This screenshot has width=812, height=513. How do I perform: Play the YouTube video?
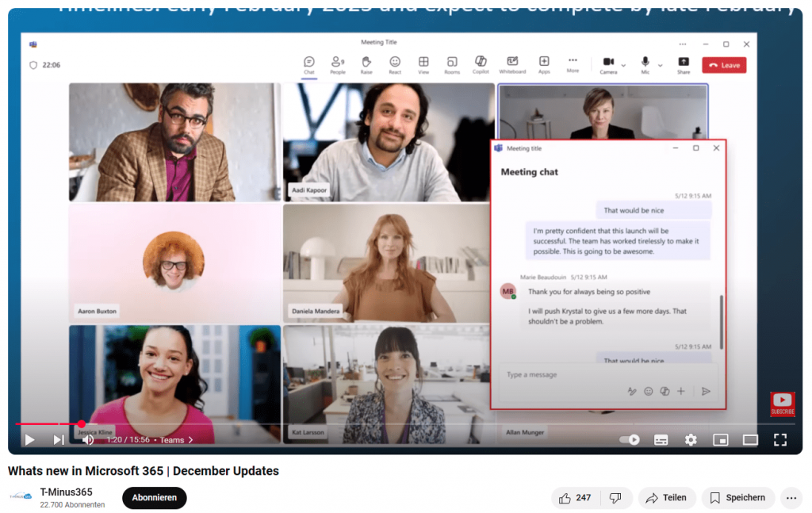tap(29, 440)
